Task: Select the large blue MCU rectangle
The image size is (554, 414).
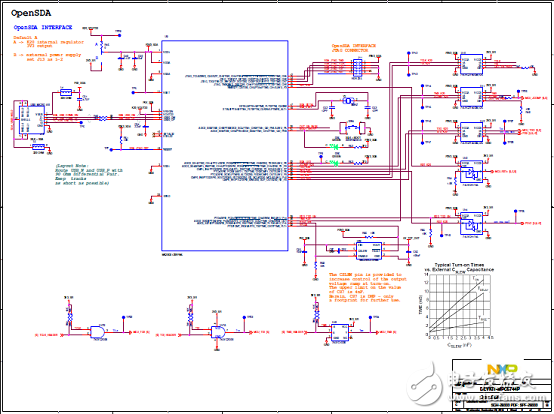Action: point(225,146)
